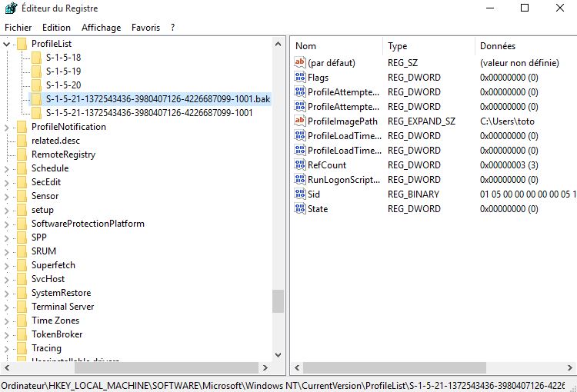The image size is (577, 392).
Task: Click values pane scroll left arrow
Action: 297,367
